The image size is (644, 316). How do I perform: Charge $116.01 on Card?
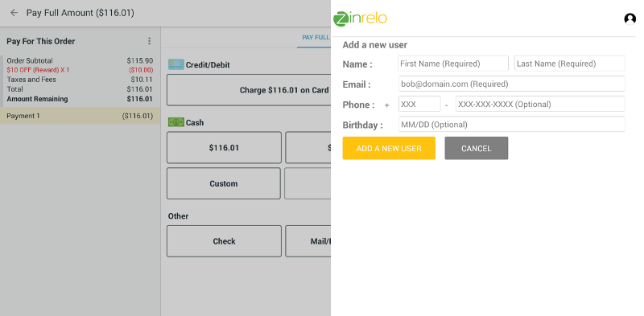tap(249, 90)
